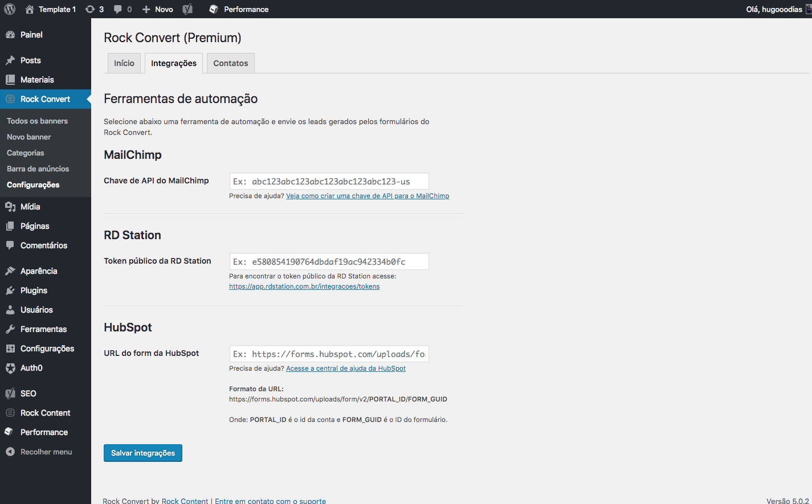Click the Materiais icon in sidebar

click(10, 80)
